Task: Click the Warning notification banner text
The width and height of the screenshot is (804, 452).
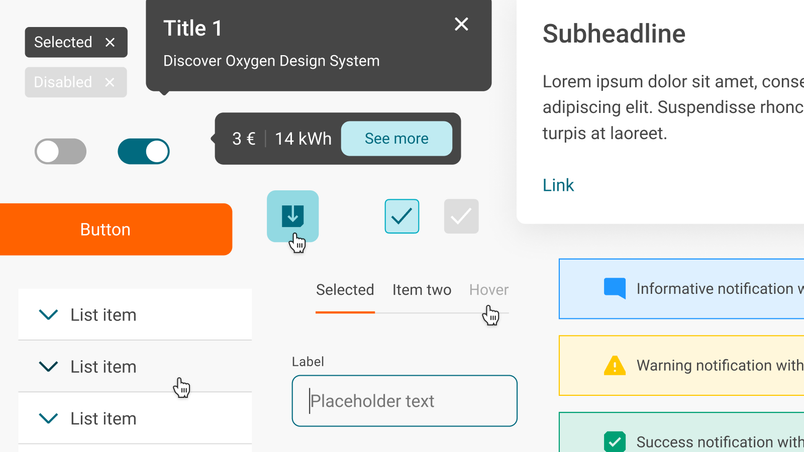Action: coord(720,365)
